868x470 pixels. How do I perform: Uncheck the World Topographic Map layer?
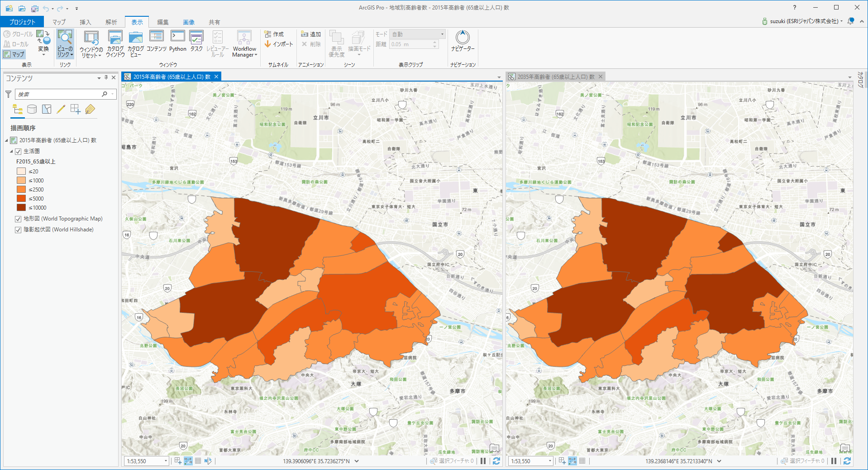19,219
